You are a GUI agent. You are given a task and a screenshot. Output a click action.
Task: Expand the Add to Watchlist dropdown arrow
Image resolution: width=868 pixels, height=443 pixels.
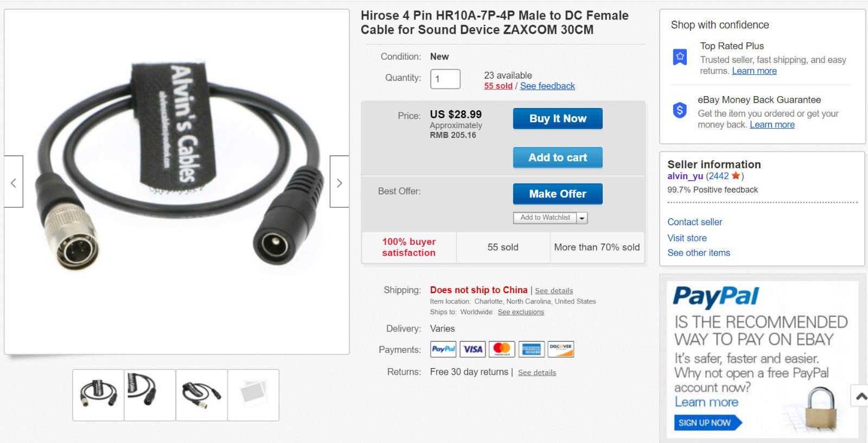[x=582, y=218]
